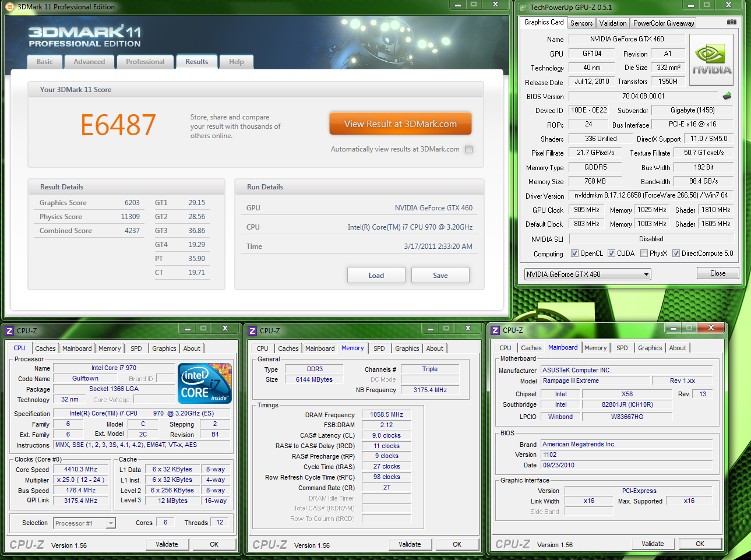Open the NVIDIA GeForce GTX 460 card dropdown
751x560 pixels.
[587, 274]
